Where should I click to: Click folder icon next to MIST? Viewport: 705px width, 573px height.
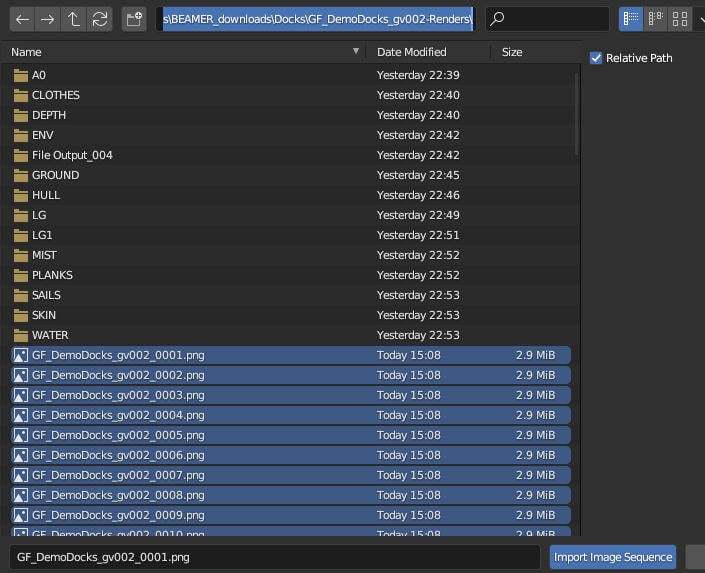(21, 255)
